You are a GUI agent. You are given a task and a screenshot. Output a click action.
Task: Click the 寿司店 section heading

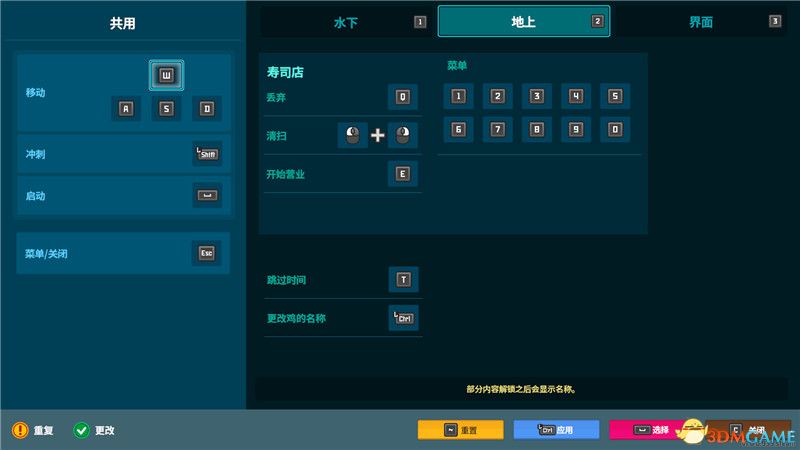[285, 72]
